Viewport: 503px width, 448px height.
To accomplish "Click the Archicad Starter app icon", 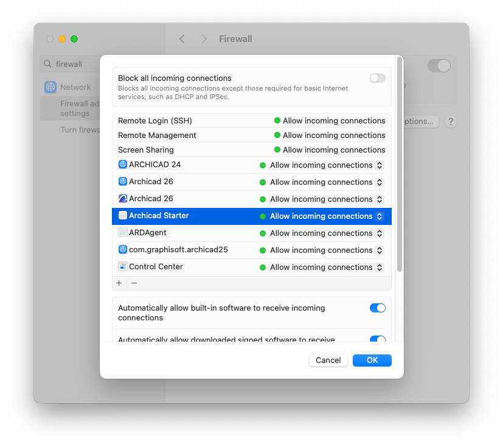I will pyautogui.click(x=122, y=216).
